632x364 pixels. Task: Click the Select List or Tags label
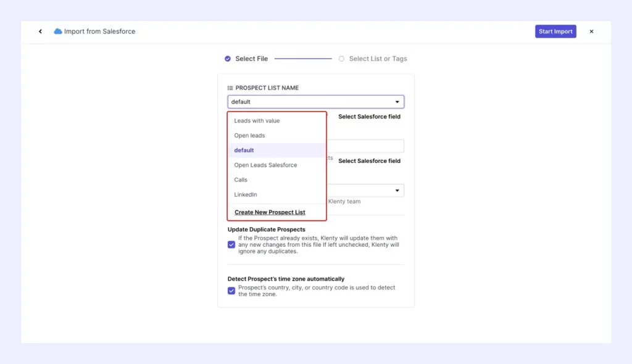[378, 59]
